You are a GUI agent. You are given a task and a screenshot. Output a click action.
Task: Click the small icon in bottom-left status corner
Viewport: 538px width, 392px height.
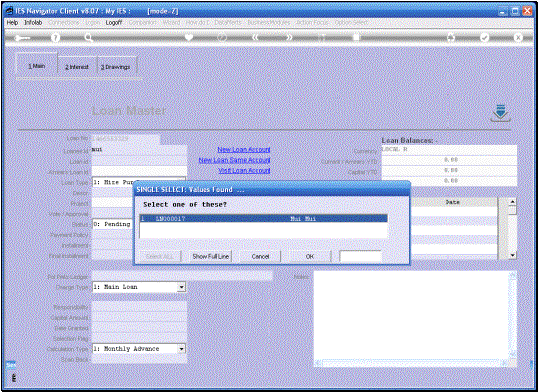point(13,378)
